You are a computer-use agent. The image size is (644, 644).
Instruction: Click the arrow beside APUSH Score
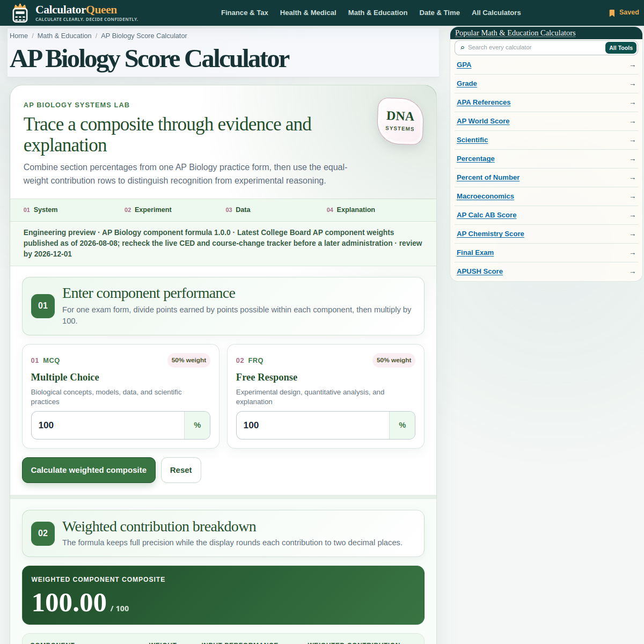[x=632, y=272]
